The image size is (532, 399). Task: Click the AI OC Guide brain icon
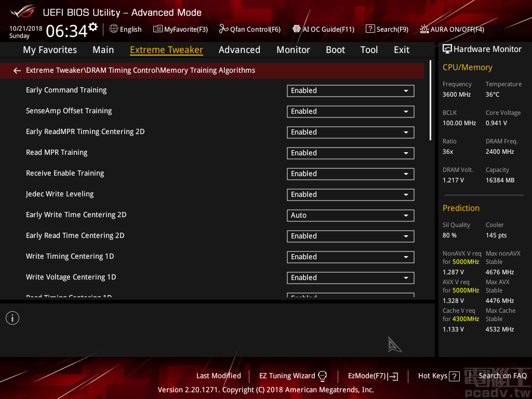pyautogui.click(x=297, y=29)
